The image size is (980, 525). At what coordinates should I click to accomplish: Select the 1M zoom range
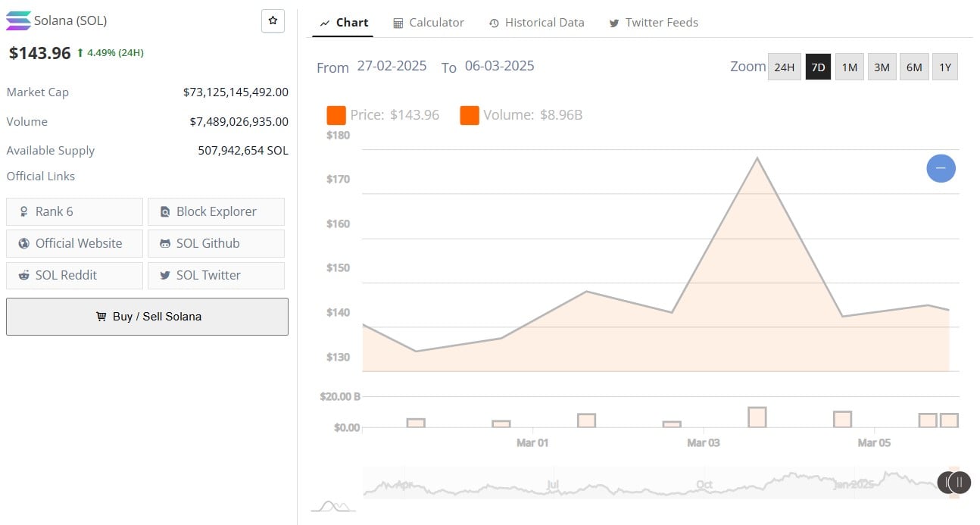pos(849,67)
